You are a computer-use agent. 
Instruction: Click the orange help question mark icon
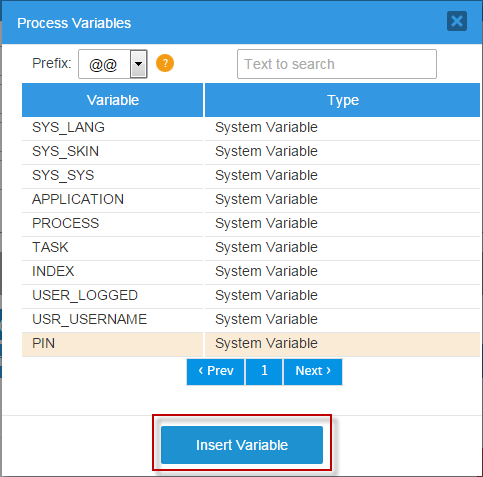point(165,63)
